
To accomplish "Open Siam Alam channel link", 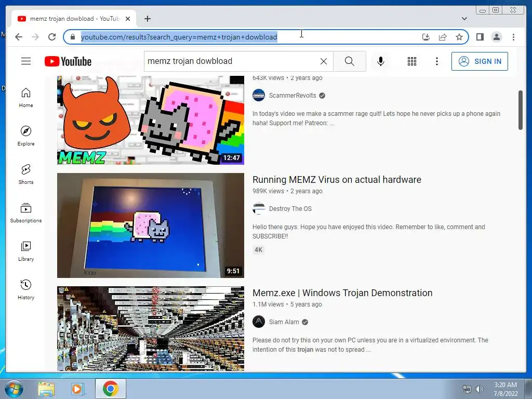I will [284, 322].
